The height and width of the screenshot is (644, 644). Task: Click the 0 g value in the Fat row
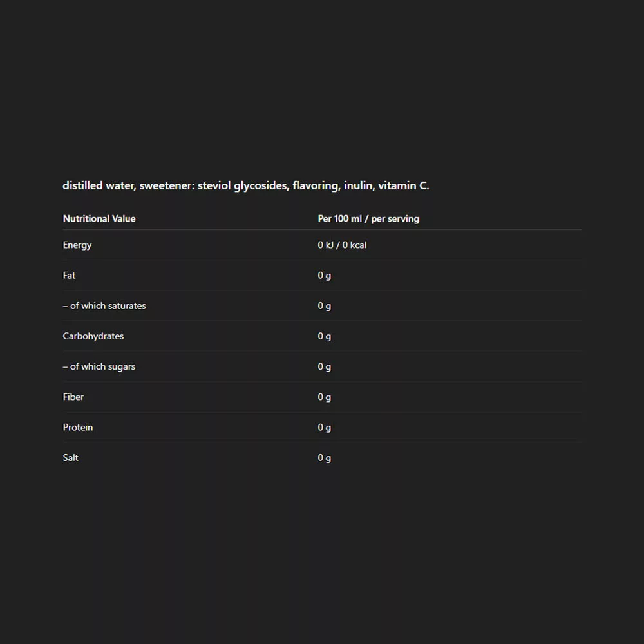pyautogui.click(x=325, y=276)
